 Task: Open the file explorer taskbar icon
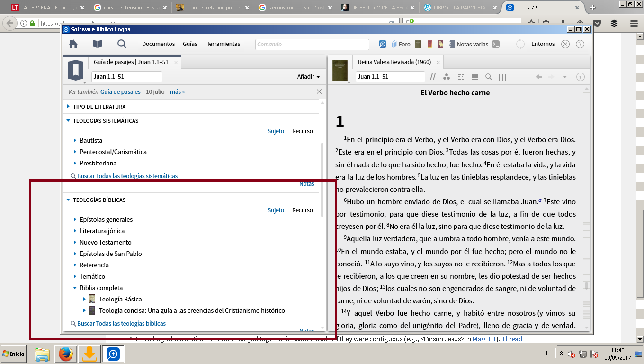pyautogui.click(x=42, y=354)
